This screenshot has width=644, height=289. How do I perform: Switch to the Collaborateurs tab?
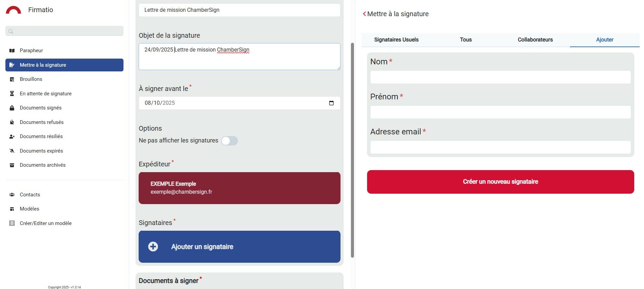535,40
